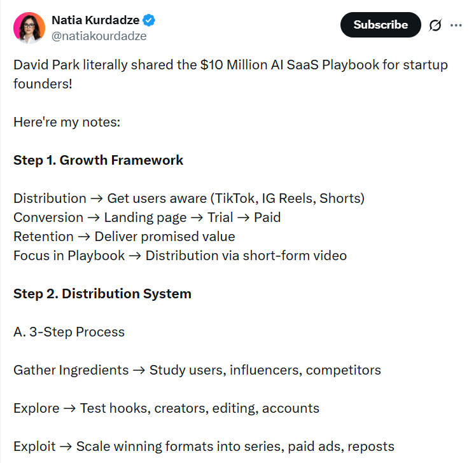Click the "A. 3-Step Process" line
This screenshot has height=463, width=476.
69,332
